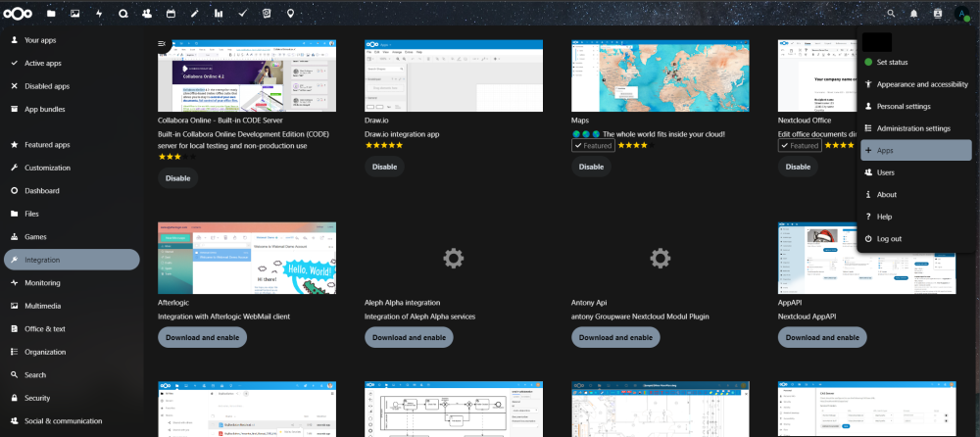Download and enable Aleph Alpha integration
The width and height of the screenshot is (980, 437).
click(410, 338)
